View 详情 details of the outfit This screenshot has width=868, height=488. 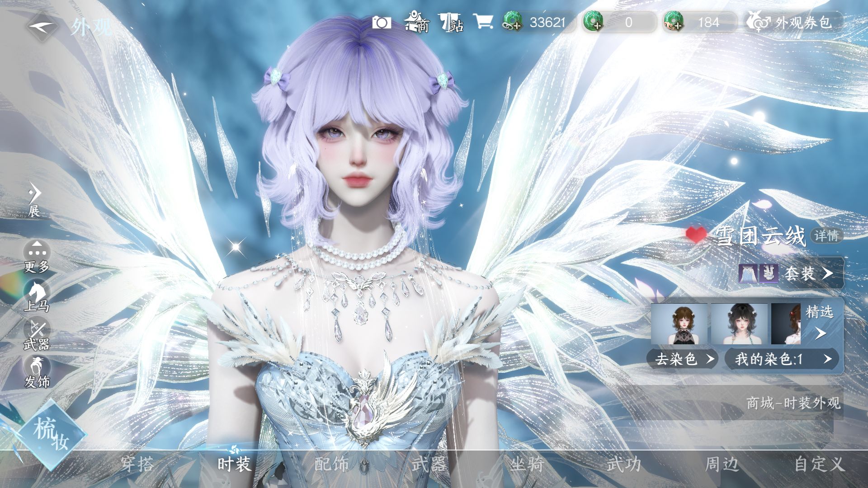pyautogui.click(x=826, y=235)
